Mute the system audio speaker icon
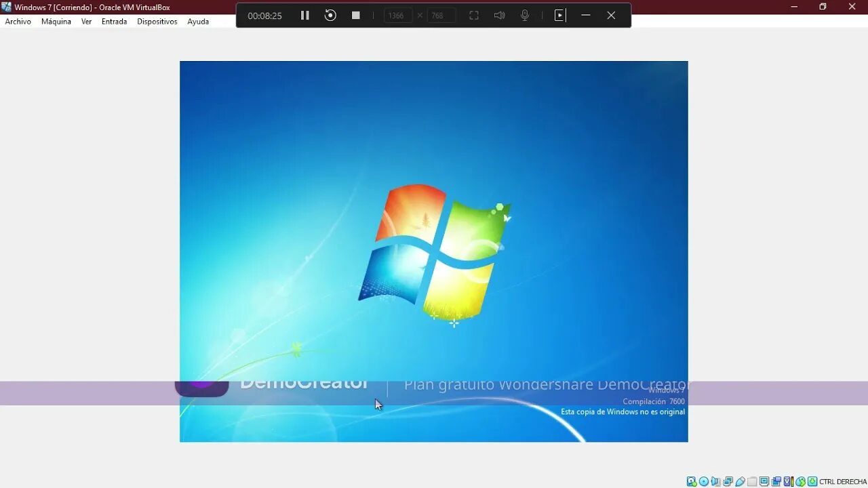The image size is (868, 488). 500,15
